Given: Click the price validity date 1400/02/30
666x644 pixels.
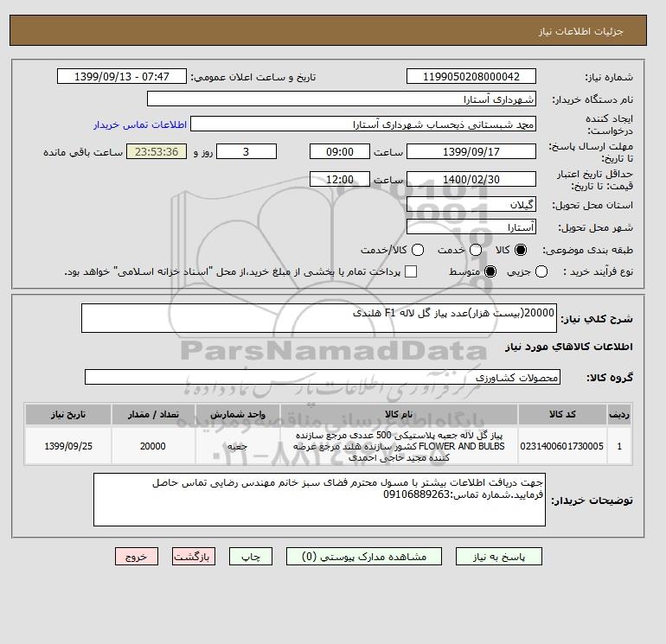Looking at the screenshot, I should 471,179.
